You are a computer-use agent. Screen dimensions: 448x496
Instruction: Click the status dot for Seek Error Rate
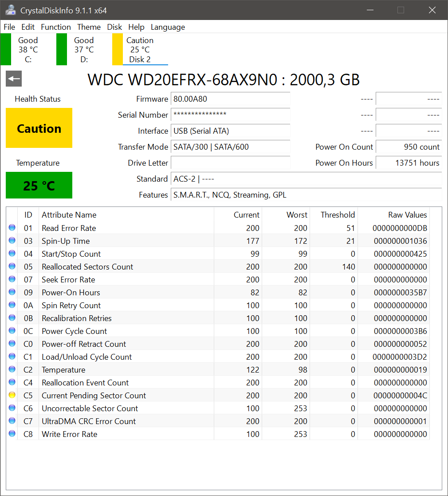[12, 279]
